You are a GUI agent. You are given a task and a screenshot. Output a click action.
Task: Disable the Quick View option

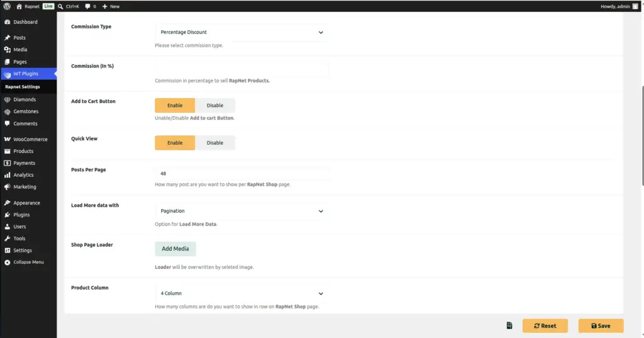pyautogui.click(x=215, y=143)
